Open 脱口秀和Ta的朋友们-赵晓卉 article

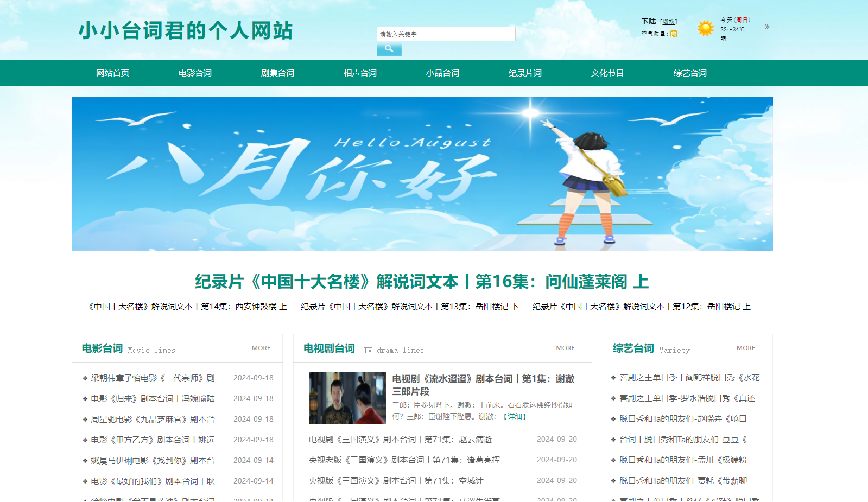coord(683,419)
